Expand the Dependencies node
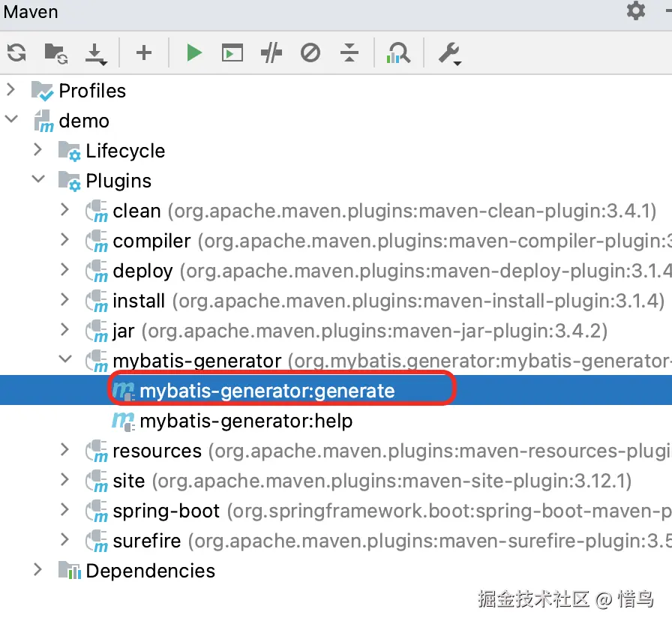 (37, 569)
